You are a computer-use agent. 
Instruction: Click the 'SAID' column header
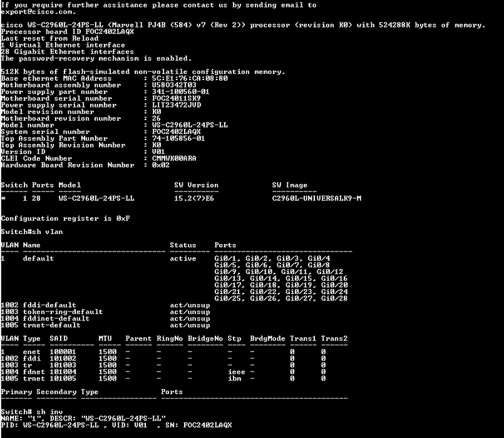(x=58, y=339)
